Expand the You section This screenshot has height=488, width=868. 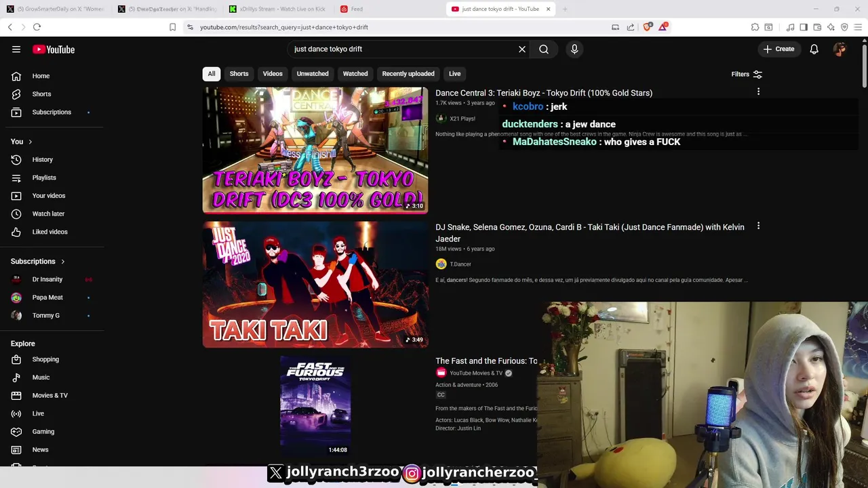[x=22, y=142]
